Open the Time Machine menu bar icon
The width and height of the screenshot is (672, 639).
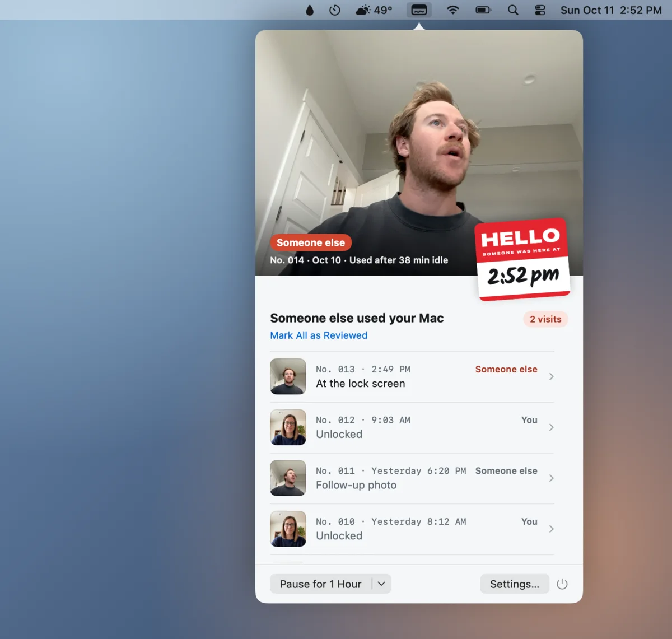pyautogui.click(x=335, y=10)
